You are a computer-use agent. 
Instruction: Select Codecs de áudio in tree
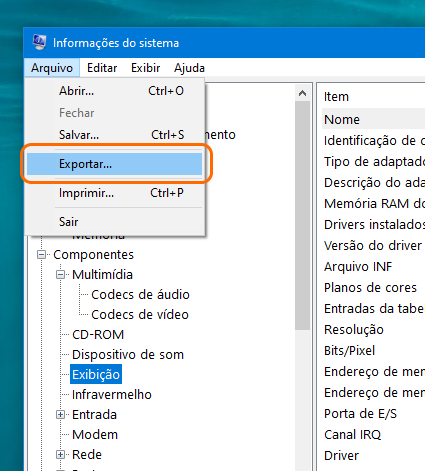click(x=140, y=295)
